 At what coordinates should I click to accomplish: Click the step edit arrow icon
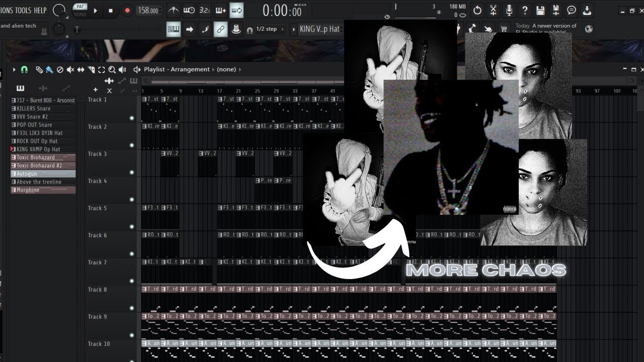pyautogui.click(x=190, y=29)
